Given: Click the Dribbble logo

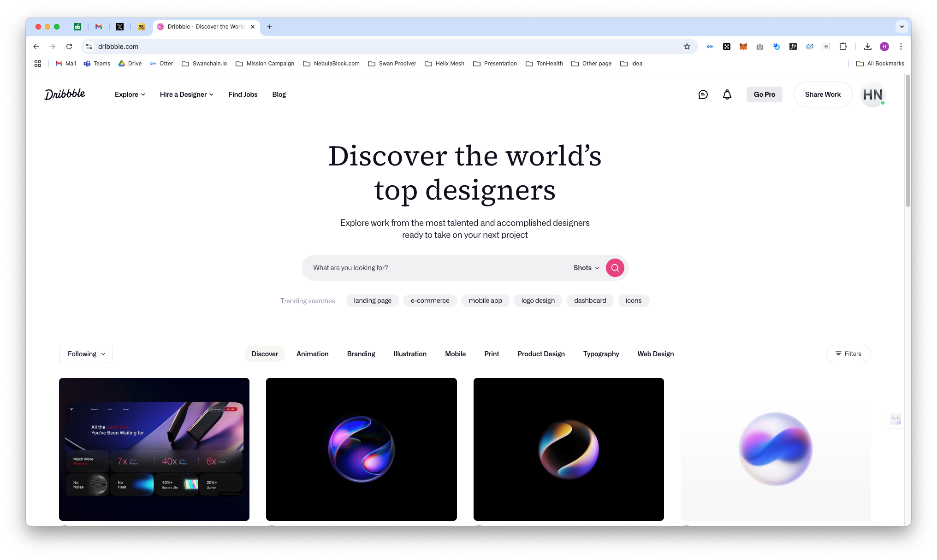Looking at the screenshot, I should 65,94.
